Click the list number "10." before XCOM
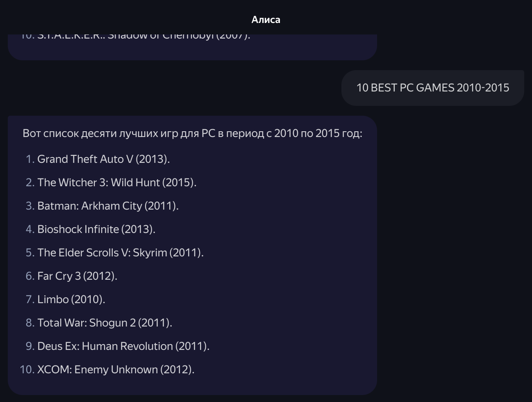 click(27, 370)
